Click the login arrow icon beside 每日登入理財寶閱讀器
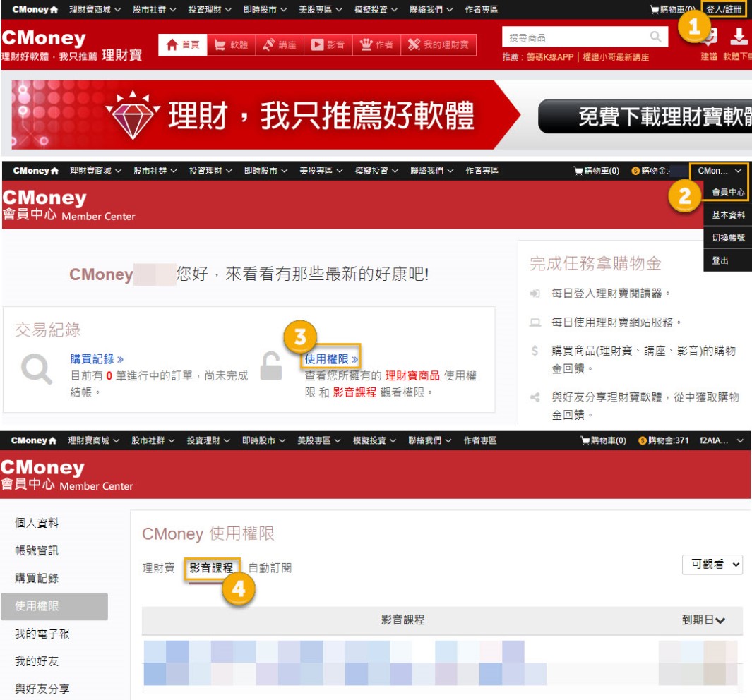The width and height of the screenshot is (752, 700). 535,294
